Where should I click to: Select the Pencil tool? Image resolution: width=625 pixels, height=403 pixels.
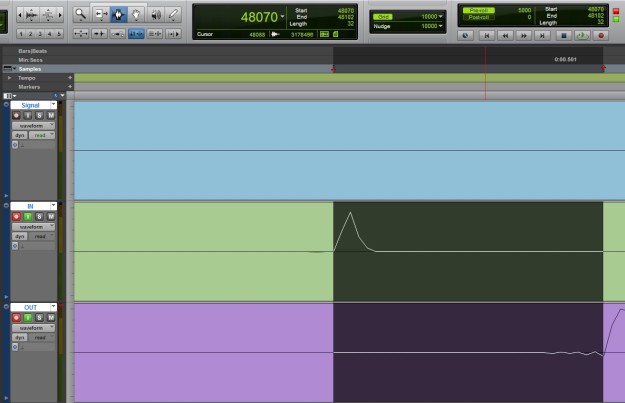coord(174,15)
